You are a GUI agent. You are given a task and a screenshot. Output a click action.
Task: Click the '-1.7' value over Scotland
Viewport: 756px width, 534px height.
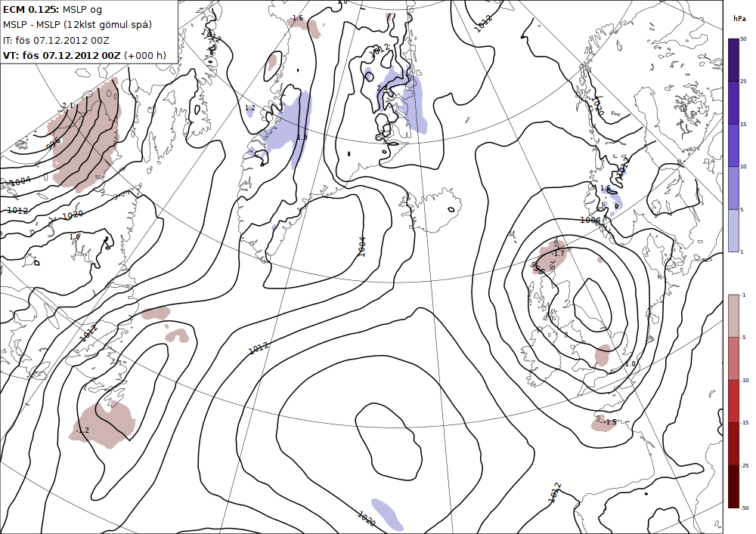[x=558, y=253]
